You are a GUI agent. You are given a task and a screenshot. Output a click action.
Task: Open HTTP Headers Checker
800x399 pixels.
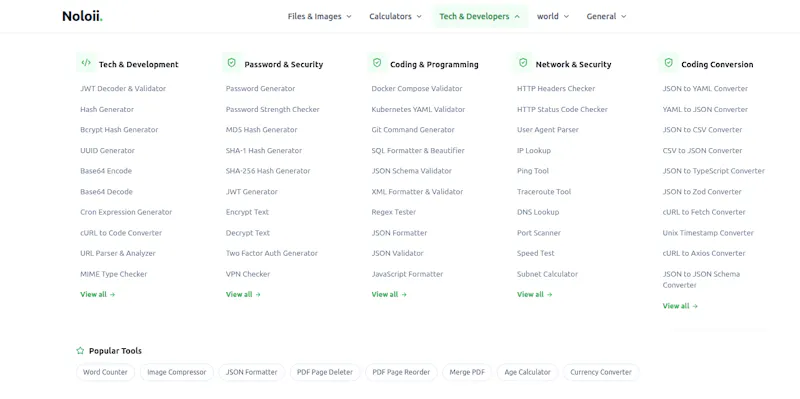pyautogui.click(x=556, y=89)
